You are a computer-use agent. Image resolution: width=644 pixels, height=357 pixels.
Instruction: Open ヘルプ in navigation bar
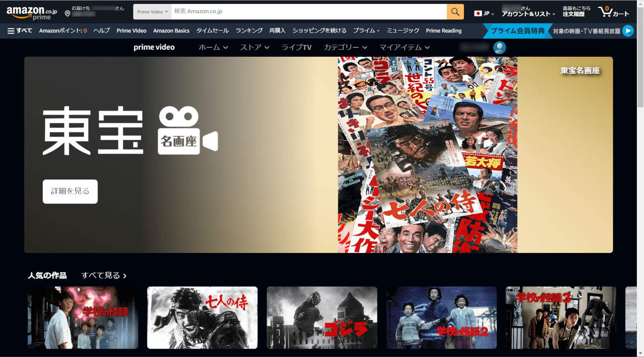pos(101,31)
